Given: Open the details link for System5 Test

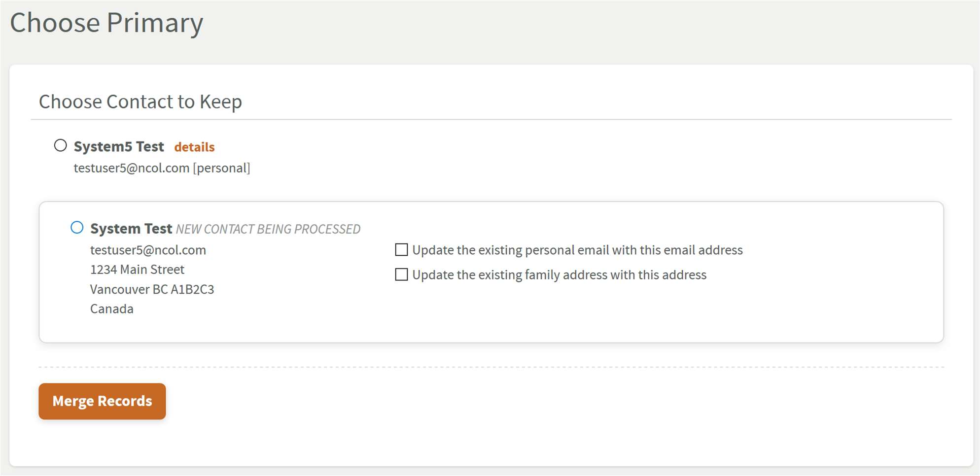Looking at the screenshot, I should (194, 147).
